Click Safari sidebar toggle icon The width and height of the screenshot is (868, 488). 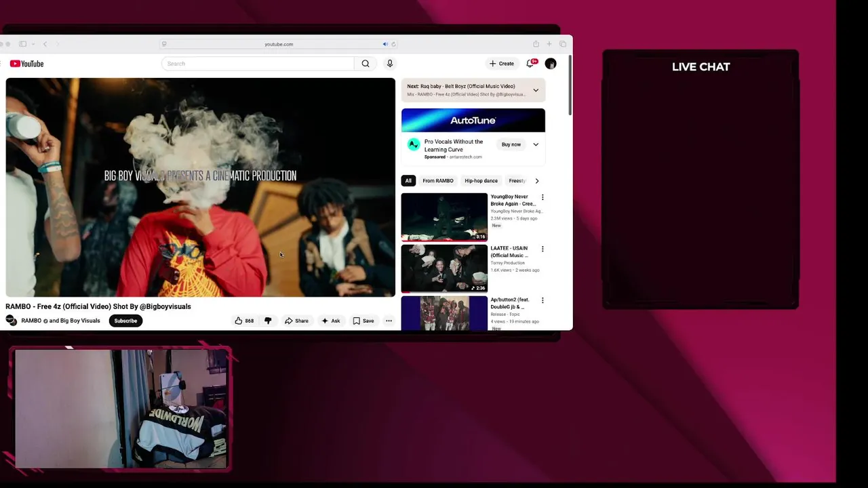click(x=22, y=44)
